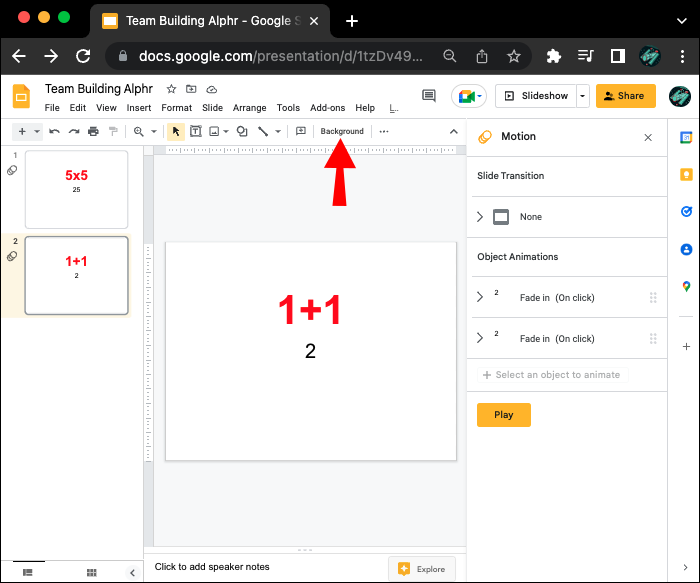
Task: Open the line type dropdown arrow
Action: [x=278, y=131]
